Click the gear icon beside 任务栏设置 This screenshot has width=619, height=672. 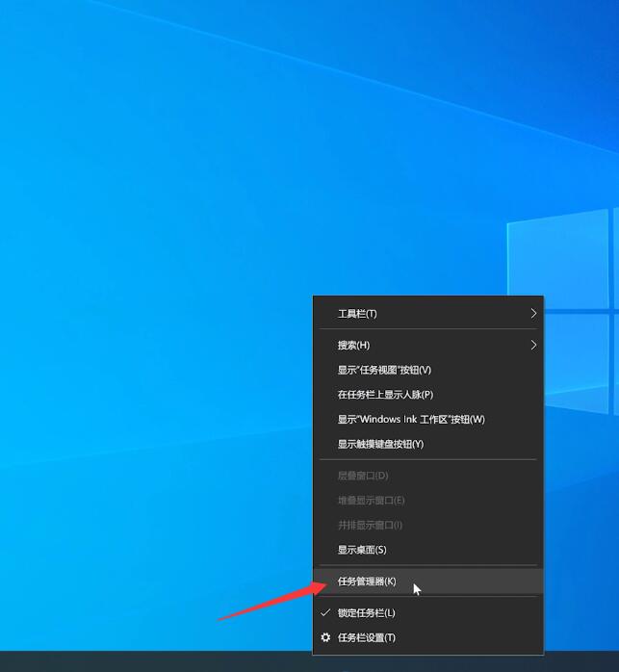(x=325, y=637)
